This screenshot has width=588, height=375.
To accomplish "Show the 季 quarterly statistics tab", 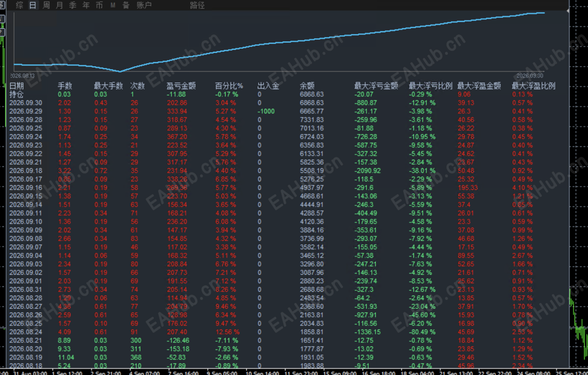I will 73,5.
